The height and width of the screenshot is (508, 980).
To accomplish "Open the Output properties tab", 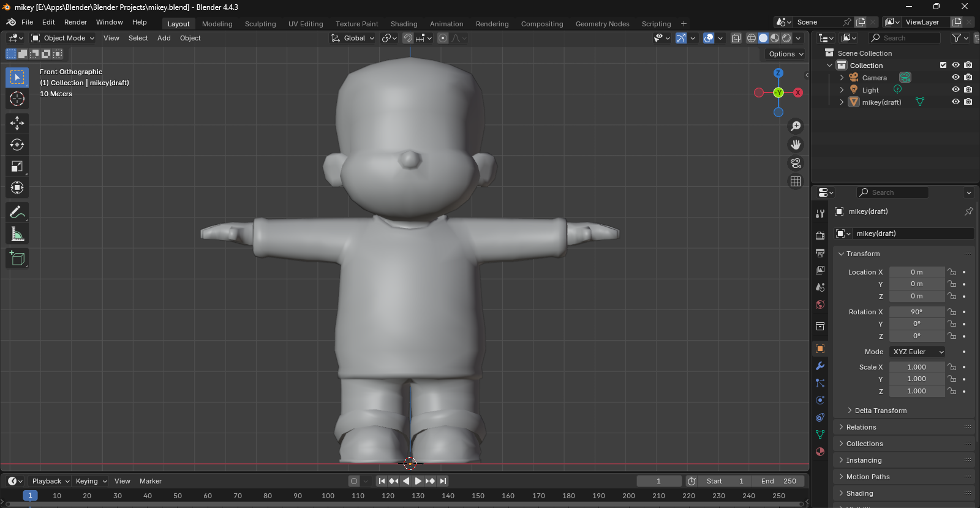I will tap(820, 252).
